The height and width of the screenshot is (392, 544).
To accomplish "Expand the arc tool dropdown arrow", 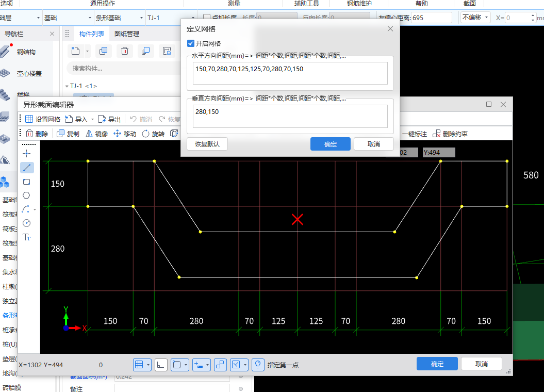I will pyautogui.click(x=35, y=209).
